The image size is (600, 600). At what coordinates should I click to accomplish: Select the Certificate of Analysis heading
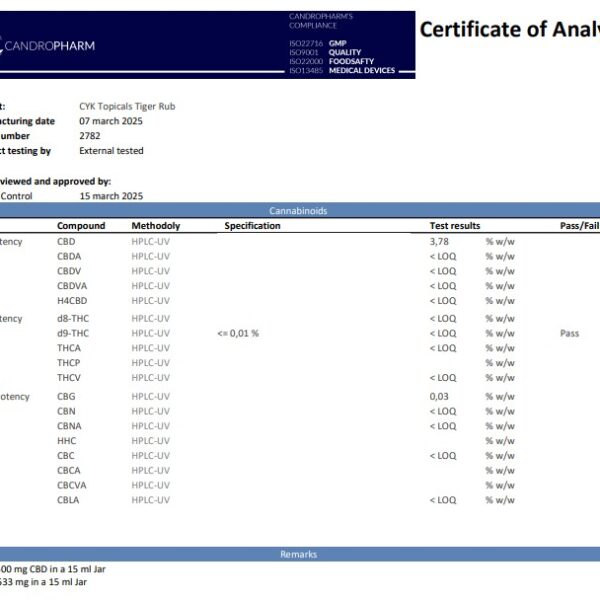click(x=510, y=30)
